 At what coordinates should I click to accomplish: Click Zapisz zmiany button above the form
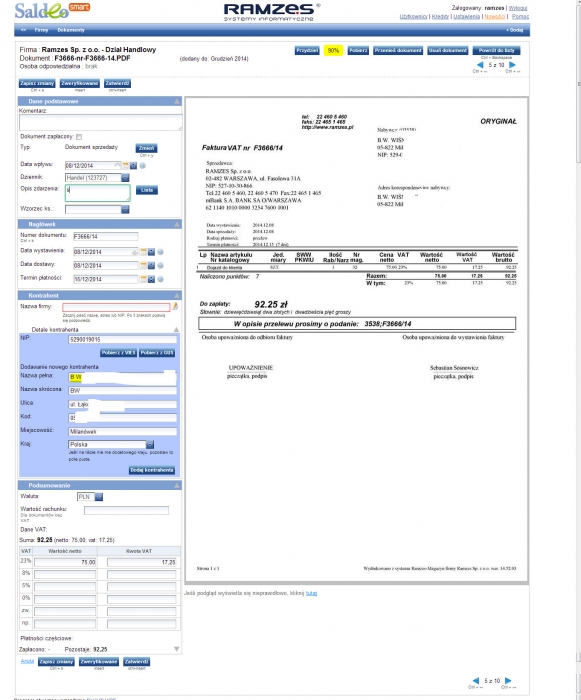pos(37,83)
